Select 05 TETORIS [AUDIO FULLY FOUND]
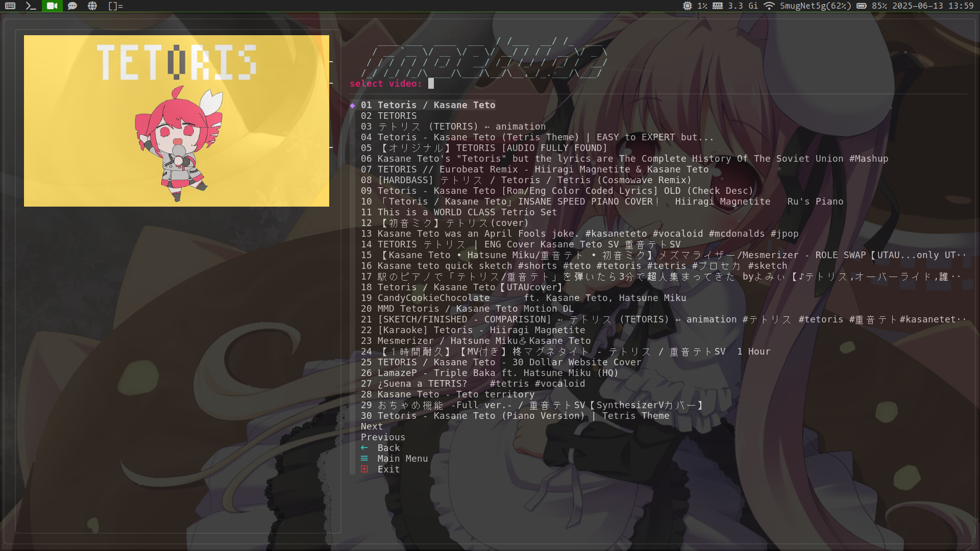 pos(484,148)
